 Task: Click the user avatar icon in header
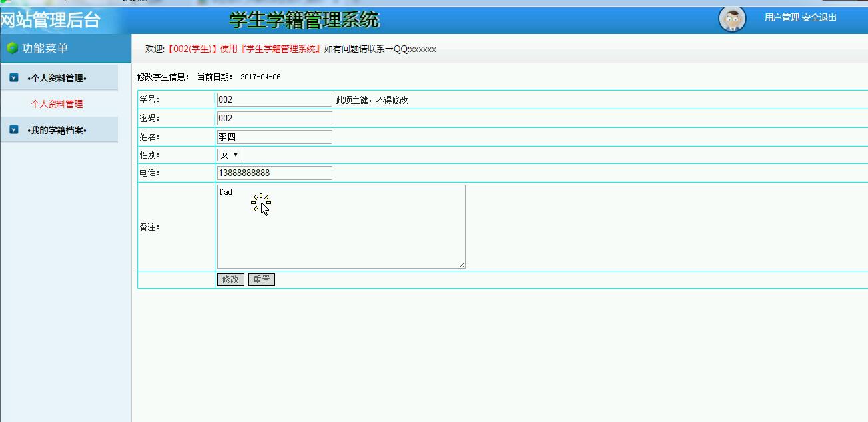coord(732,19)
